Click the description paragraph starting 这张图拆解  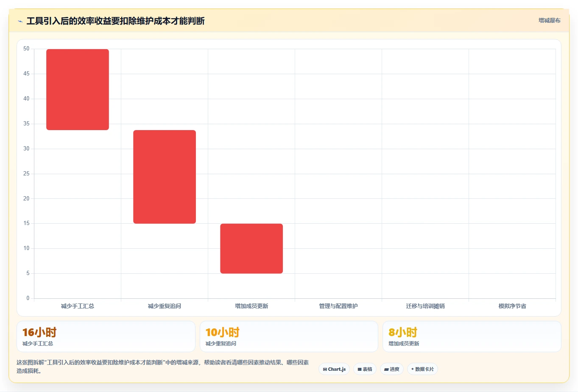tap(163, 367)
